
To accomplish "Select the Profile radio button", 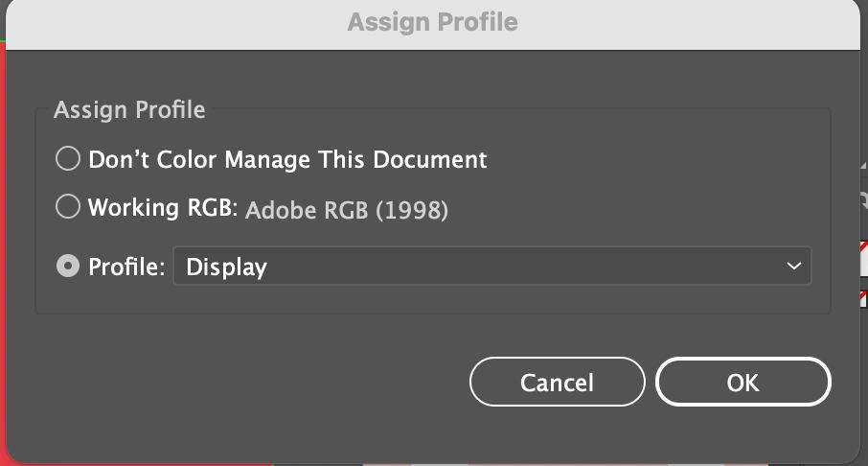I will click(x=68, y=267).
